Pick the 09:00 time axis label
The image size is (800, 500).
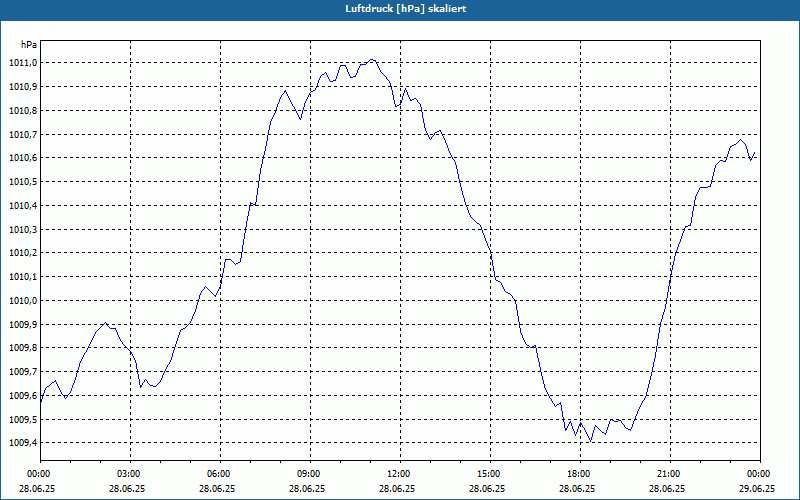307,474
